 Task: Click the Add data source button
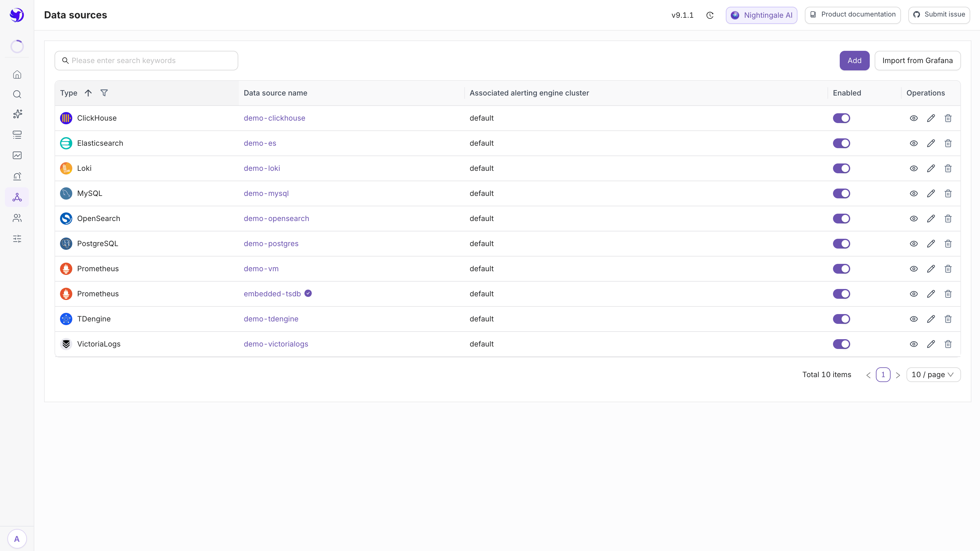coord(854,61)
